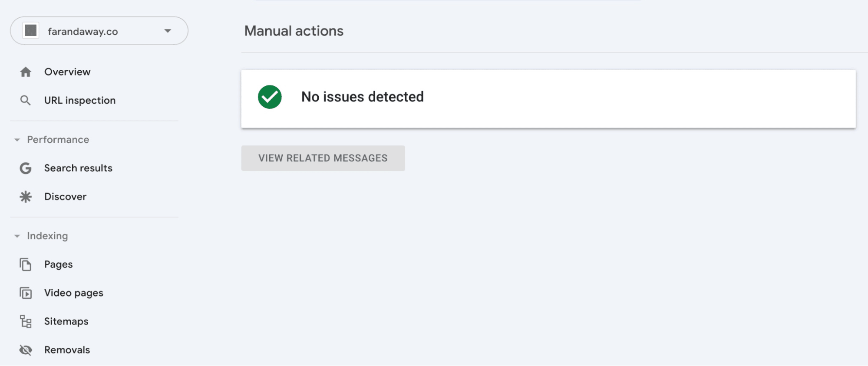Click the Pages document icon

26,265
